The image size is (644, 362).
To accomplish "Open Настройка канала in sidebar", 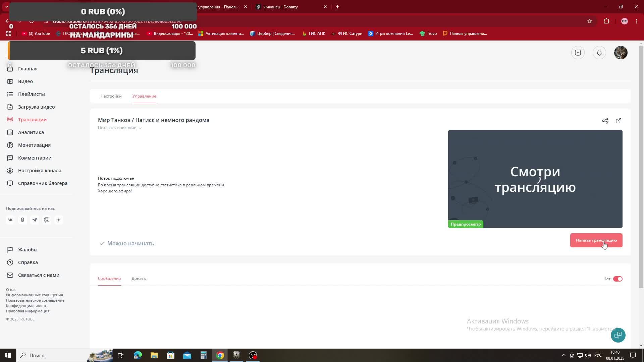I will [40, 171].
